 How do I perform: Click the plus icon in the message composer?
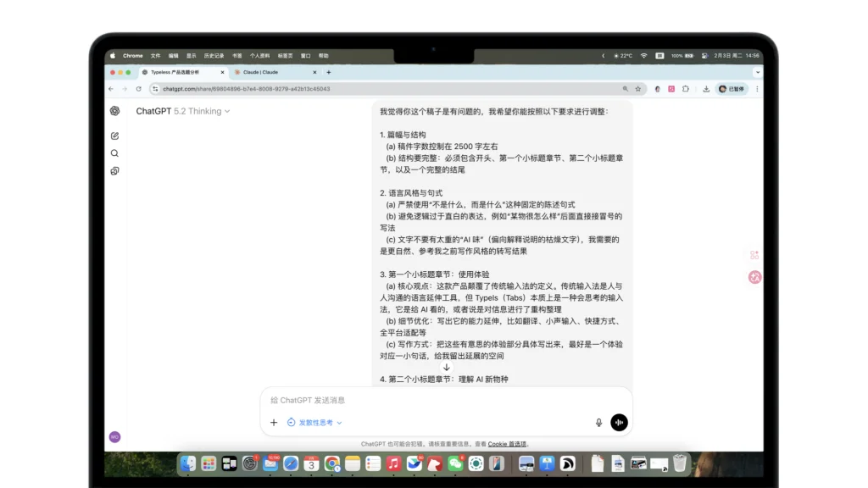point(273,422)
